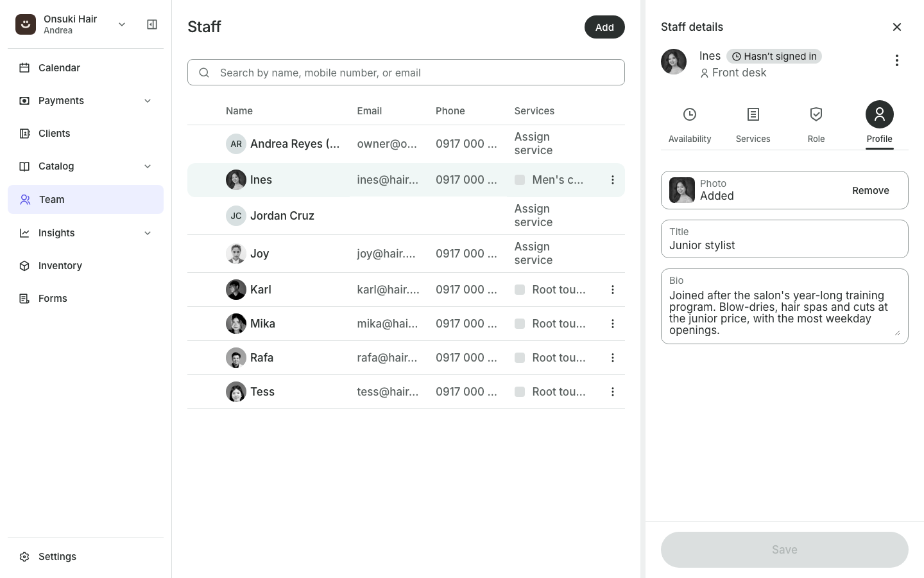924x578 pixels.
Task: Open row options for Mika
Action: [613, 324]
